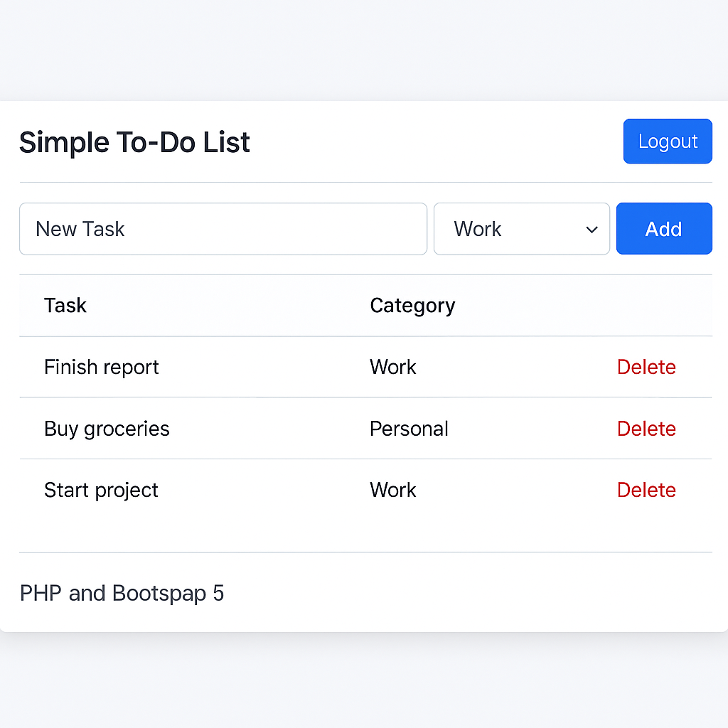728x728 pixels.
Task: Open the Work category dropdown
Action: coord(521,229)
